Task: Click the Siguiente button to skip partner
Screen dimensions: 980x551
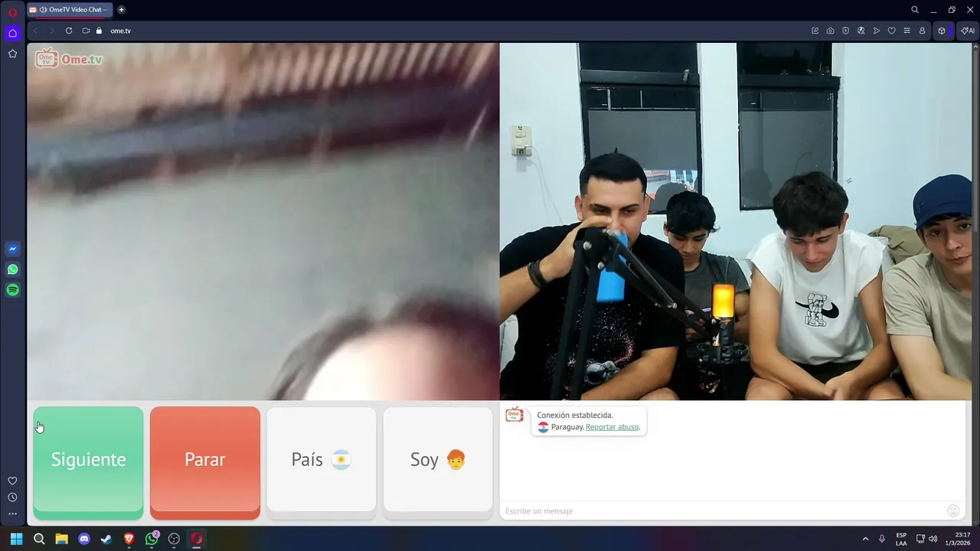Action: 88,462
